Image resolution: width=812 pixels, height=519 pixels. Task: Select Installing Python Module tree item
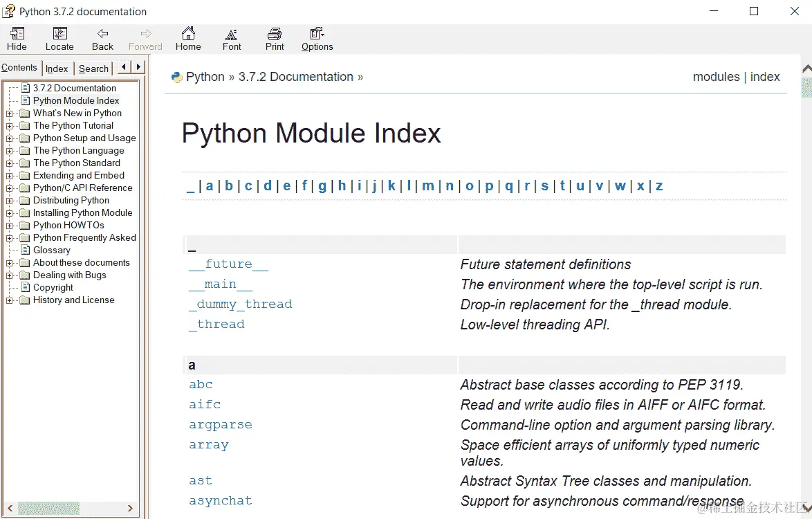(x=83, y=213)
